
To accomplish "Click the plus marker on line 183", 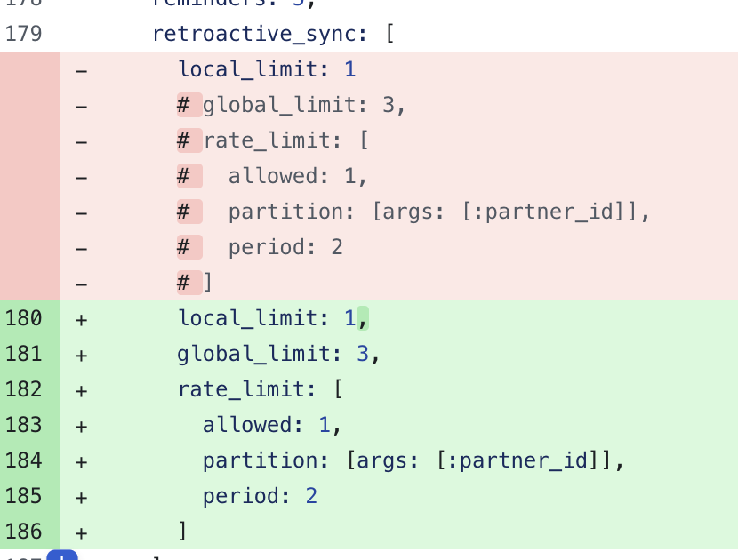I will coord(81,427).
